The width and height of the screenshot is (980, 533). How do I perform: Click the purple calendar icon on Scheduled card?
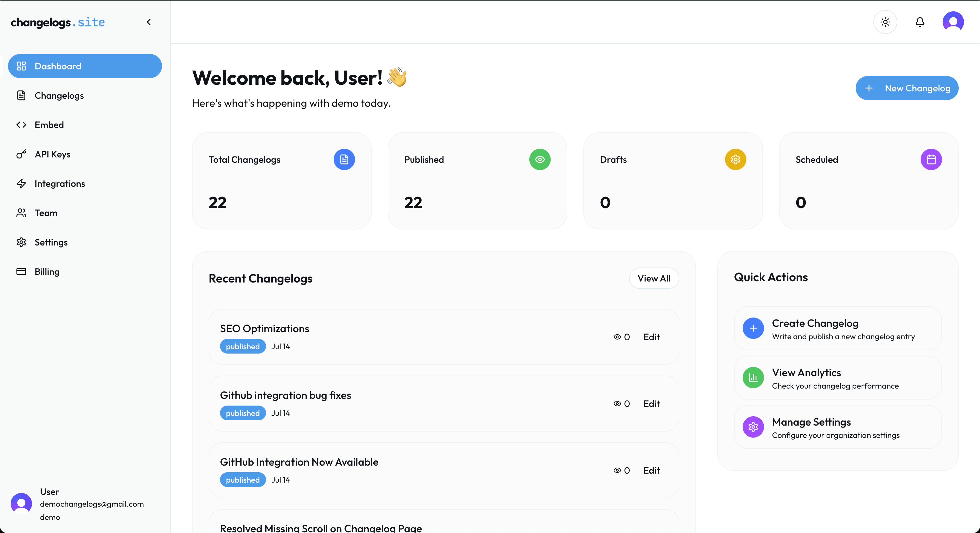pos(931,159)
